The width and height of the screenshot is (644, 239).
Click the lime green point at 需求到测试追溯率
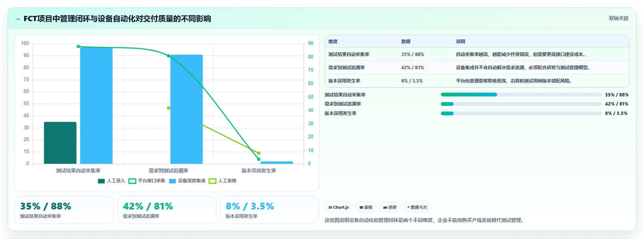click(x=168, y=108)
